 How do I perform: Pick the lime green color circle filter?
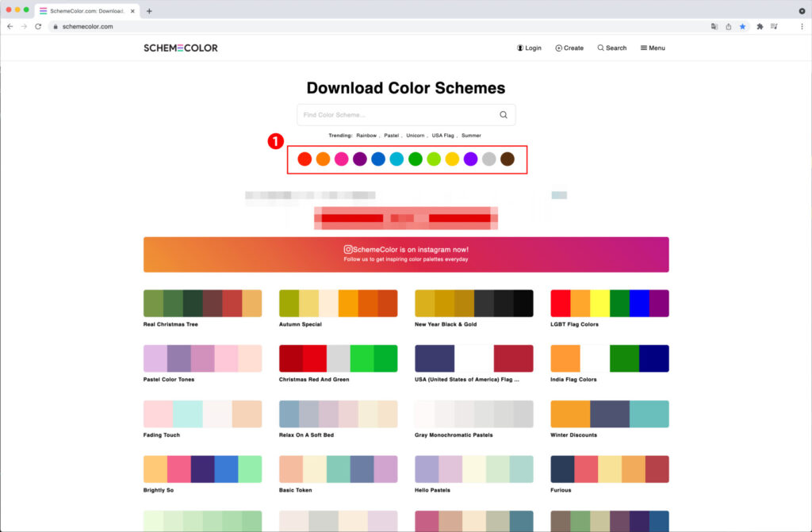434,159
